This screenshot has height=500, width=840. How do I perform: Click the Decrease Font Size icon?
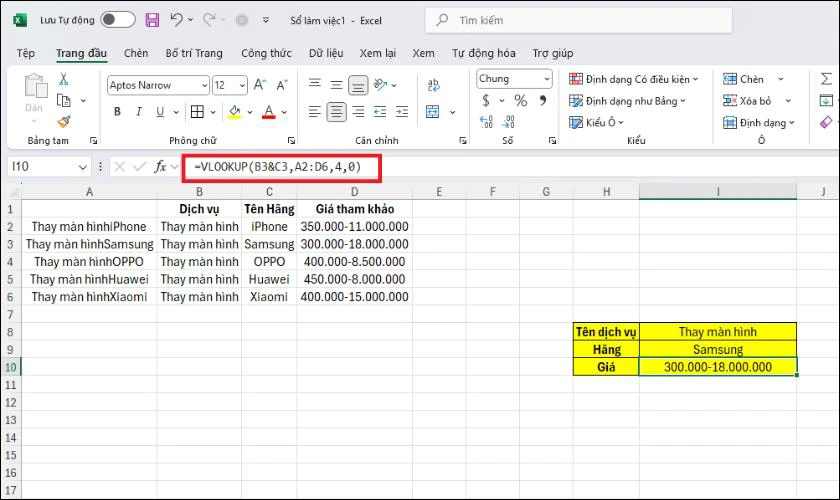point(282,85)
